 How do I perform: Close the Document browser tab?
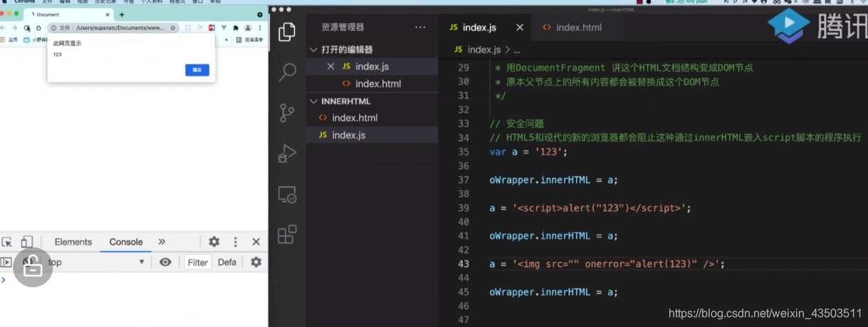coord(108,14)
